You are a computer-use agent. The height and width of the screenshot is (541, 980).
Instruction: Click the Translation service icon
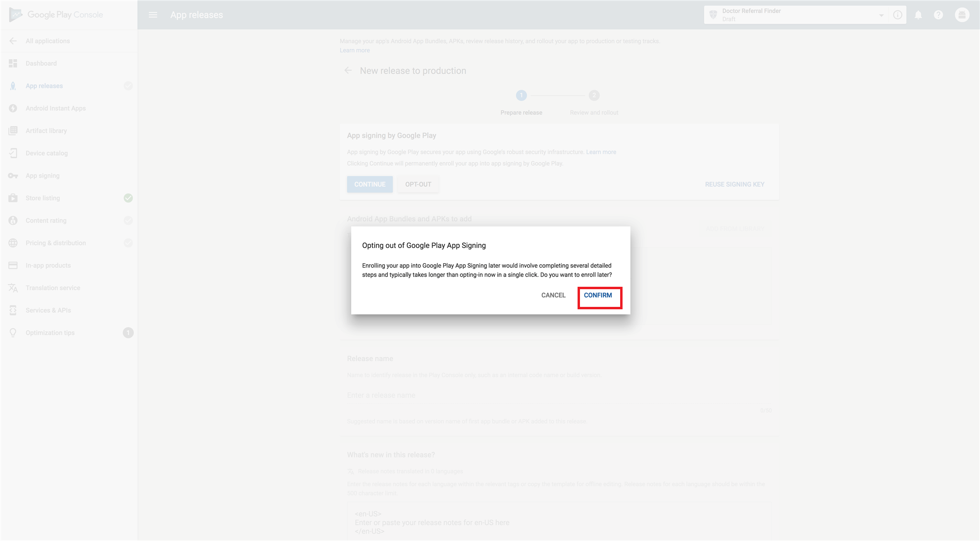pyautogui.click(x=13, y=288)
